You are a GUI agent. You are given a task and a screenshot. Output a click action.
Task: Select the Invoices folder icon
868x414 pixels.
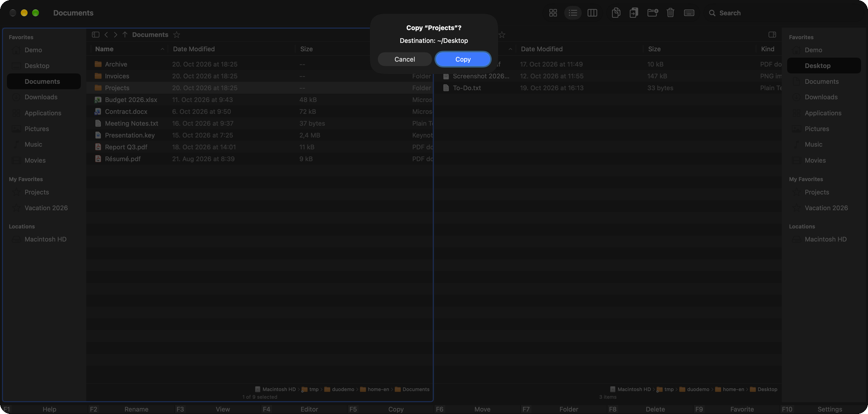pos(98,76)
